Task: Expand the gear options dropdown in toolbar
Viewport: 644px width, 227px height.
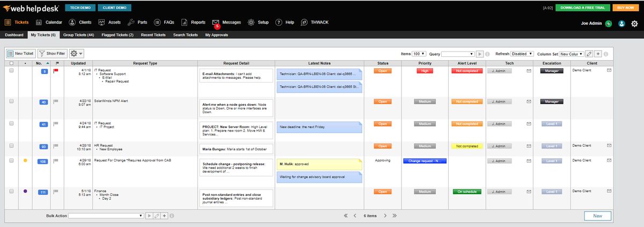Action: click(77, 54)
